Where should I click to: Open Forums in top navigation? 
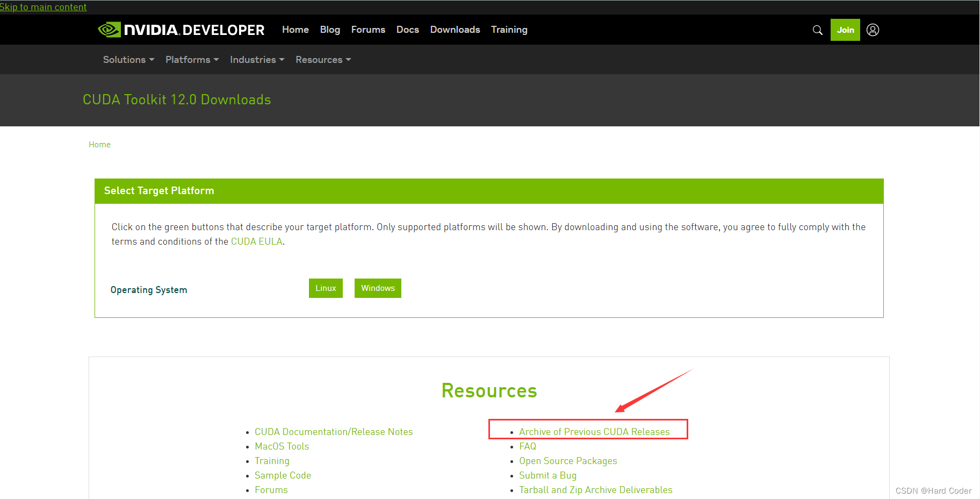pyautogui.click(x=368, y=30)
